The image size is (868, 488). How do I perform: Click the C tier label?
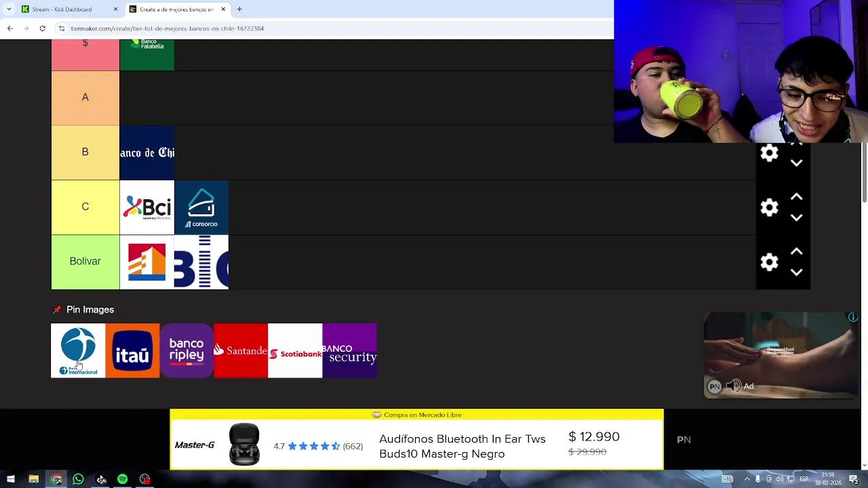pos(85,207)
